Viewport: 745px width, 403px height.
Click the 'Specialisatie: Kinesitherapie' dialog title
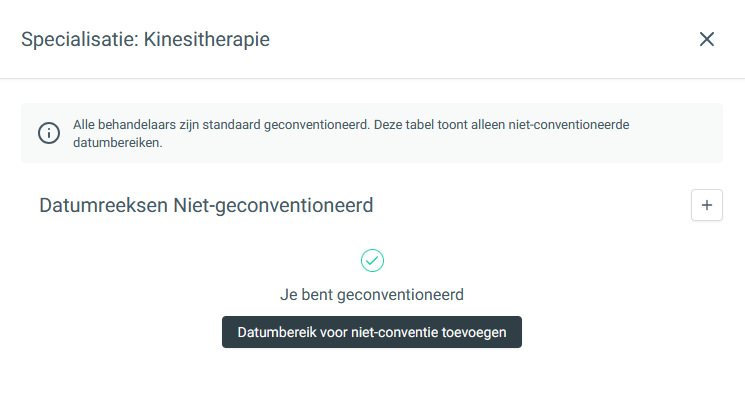coord(145,40)
